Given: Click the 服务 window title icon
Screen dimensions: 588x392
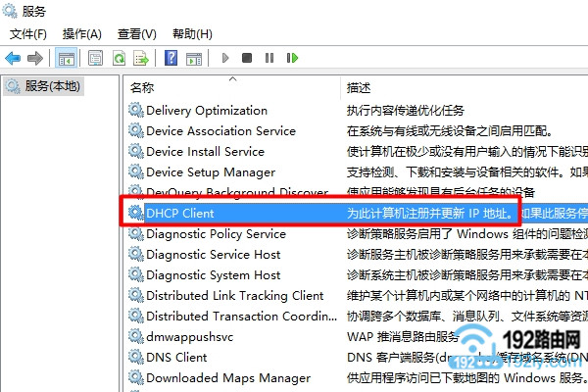Looking at the screenshot, I should tap(10, 11).
